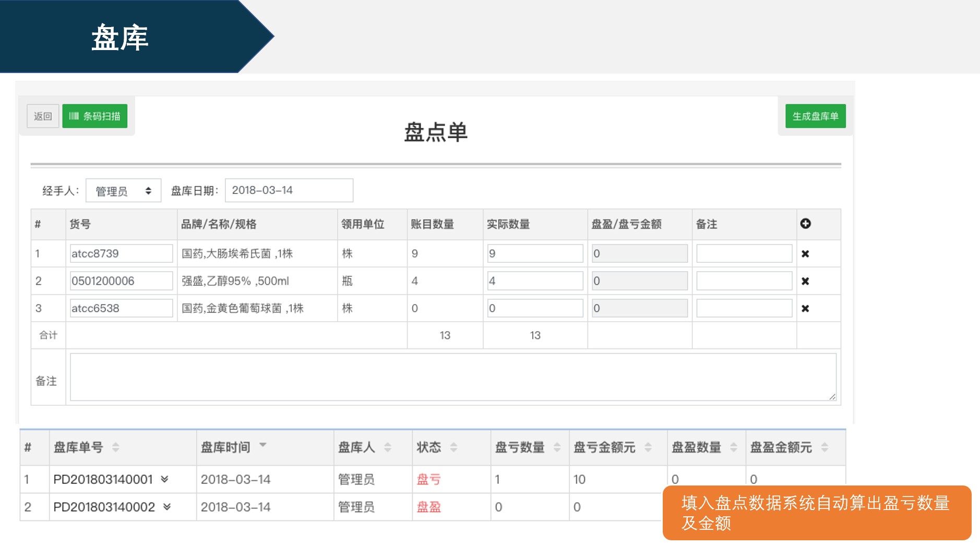Sort by 盘库人 using its sort arrows

pos(388,447)
